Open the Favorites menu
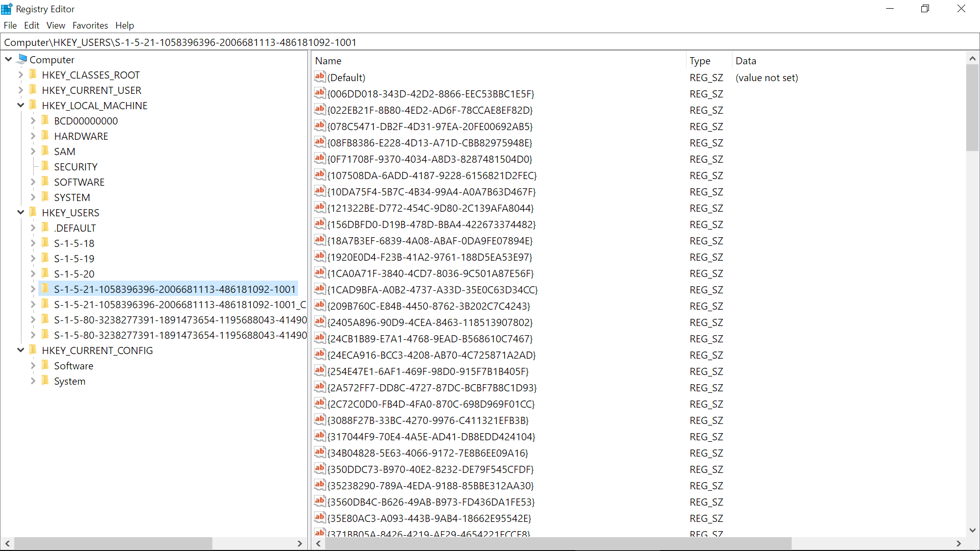Image resolution: width=980 pixels, height=551 pixels. pyautogui.click(x=90, y=26)
